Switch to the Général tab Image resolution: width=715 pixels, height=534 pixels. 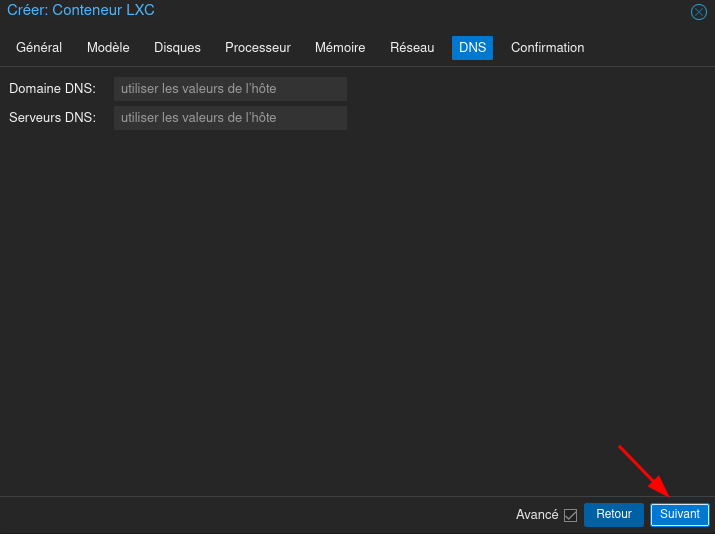click(39, 48)
